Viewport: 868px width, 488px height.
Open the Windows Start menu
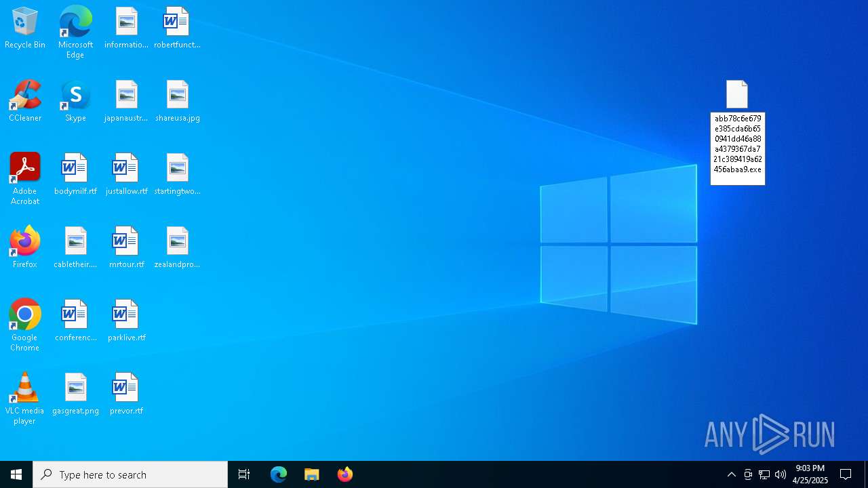click(16, 474)
